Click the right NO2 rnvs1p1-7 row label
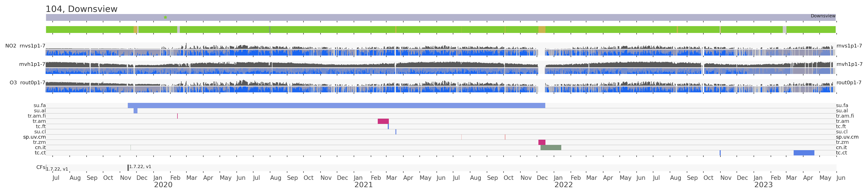The width and height of the screenshot is (868, 194). tap(849, 46)
